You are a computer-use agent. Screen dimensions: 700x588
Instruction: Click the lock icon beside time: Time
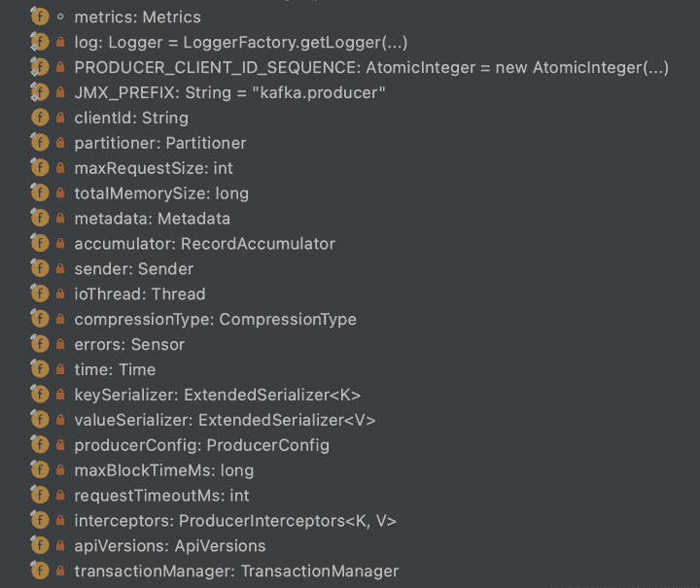(x=60, y=369)
